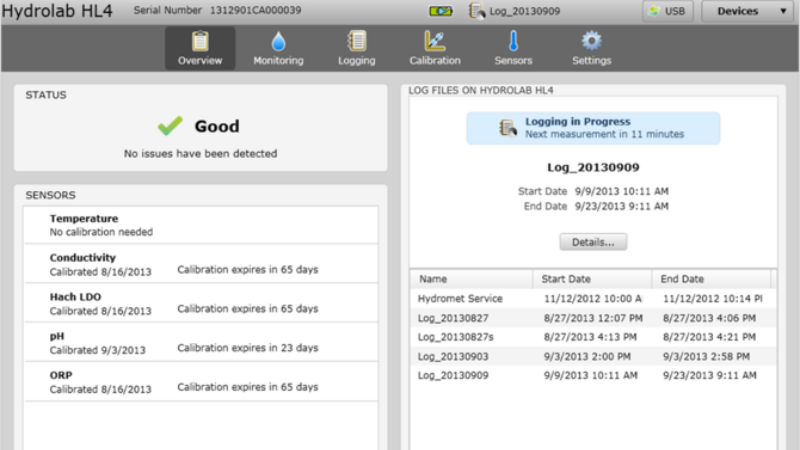Click the Overview clipboard icon
800x450 pixels.
click(x=200, y=41)
